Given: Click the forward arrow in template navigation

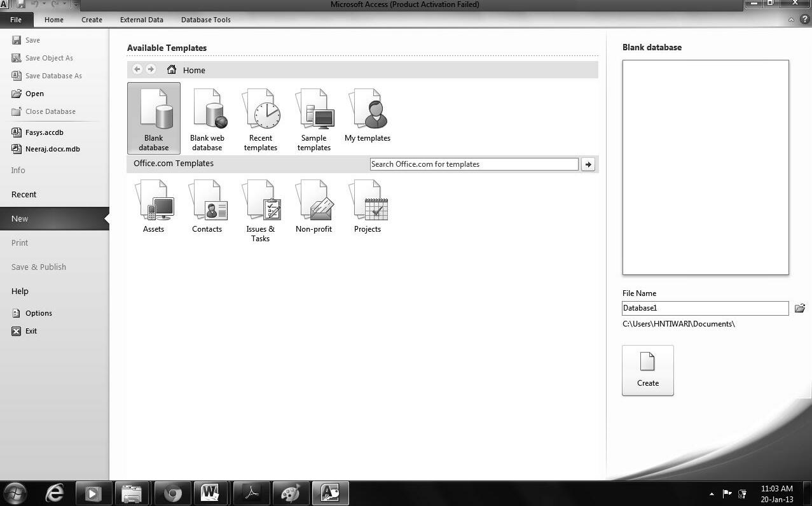Looking at the screenshot, I should click(x=151, y=69).
